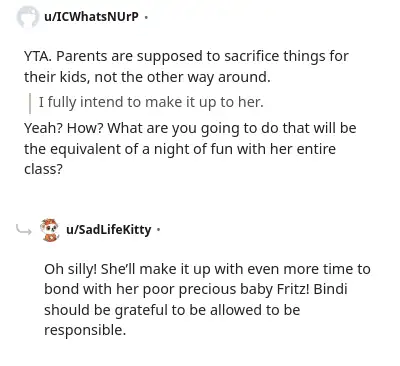Click the line 'should be grateful to be allowed'
Viewport: 400px width, 366px height.
point(172,310)
